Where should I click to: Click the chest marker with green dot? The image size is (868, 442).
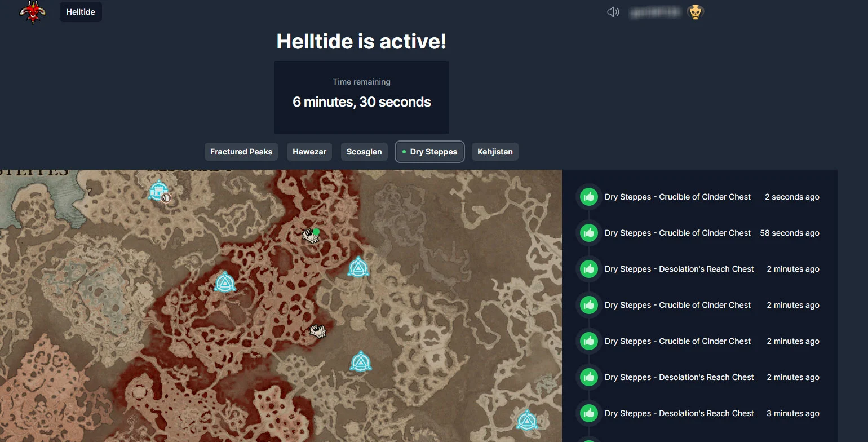pyautogui.click(x=311, y=235)
